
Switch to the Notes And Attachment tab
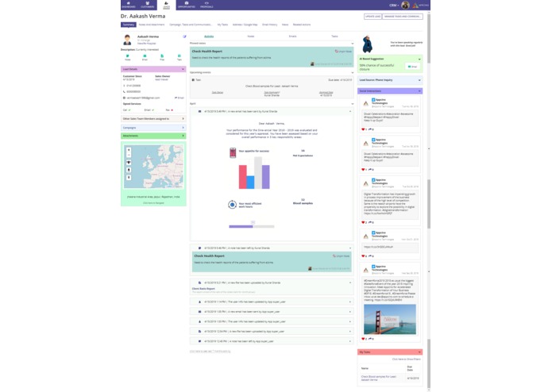[152, 25]
